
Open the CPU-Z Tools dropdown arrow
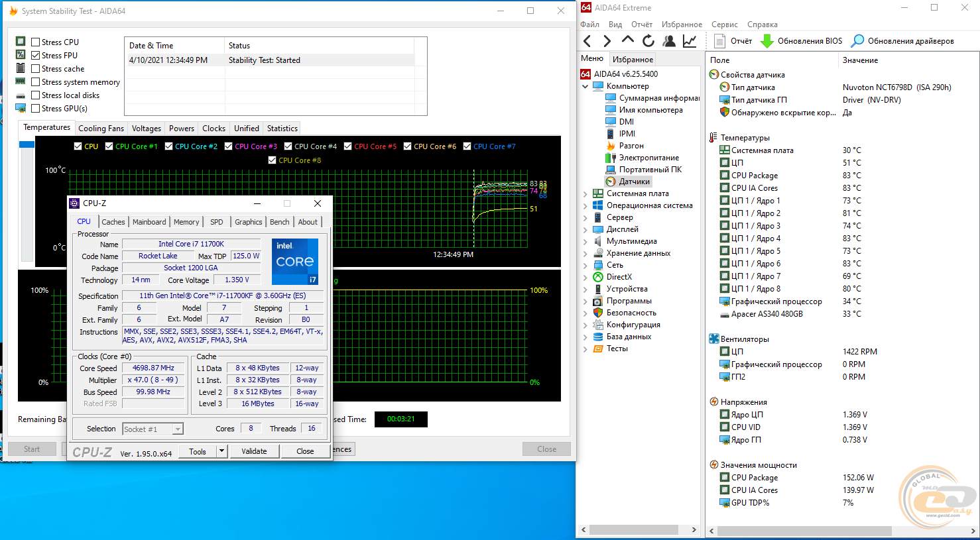click(221, 451)
